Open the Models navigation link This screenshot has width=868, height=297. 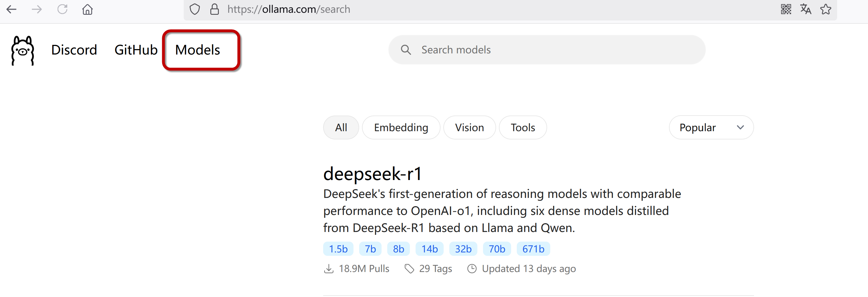(x=198, y=50)
